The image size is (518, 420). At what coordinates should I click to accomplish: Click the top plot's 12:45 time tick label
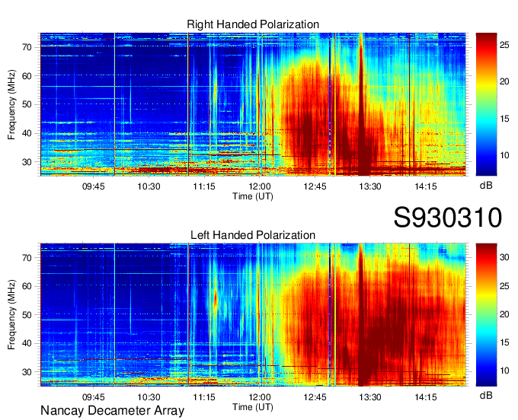(315, 186)
